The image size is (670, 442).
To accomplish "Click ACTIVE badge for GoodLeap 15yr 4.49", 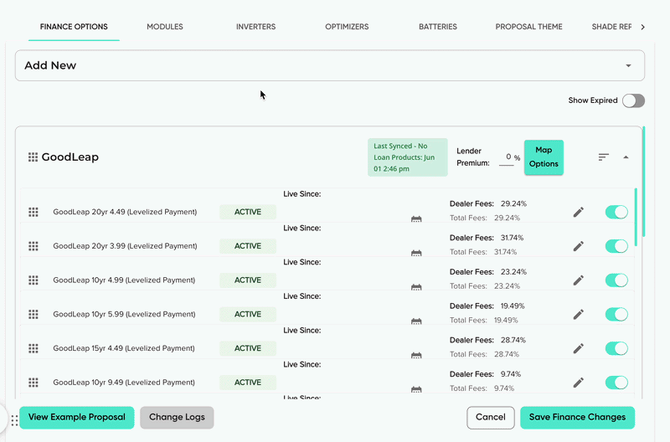I will coord(248,348).
